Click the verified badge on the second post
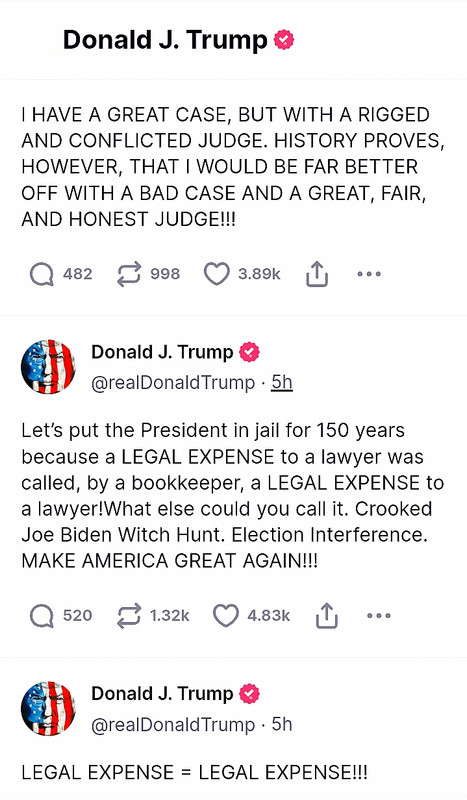467x800 pixels. [250, 352]
